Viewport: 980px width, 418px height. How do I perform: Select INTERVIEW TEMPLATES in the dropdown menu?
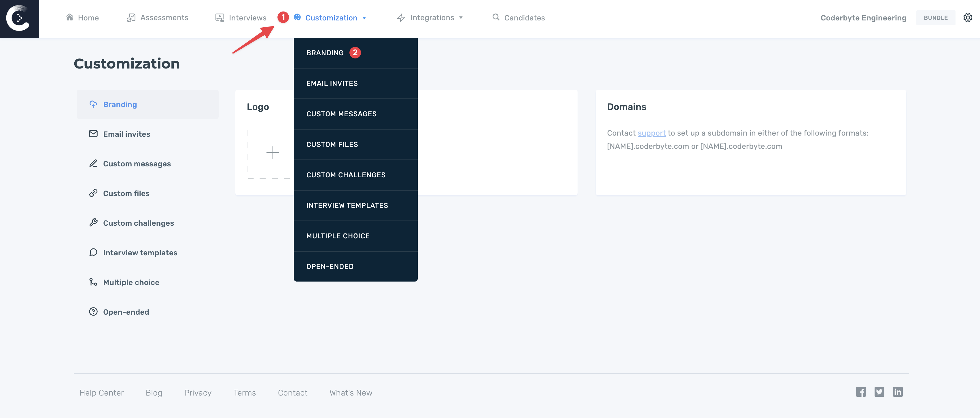click(x=356, y=205)
